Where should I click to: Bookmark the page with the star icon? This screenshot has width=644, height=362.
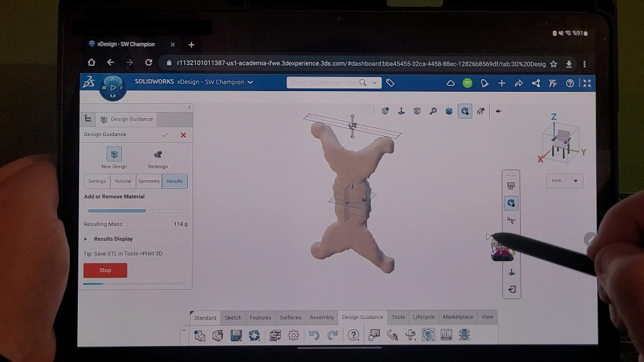click(553, 64)
